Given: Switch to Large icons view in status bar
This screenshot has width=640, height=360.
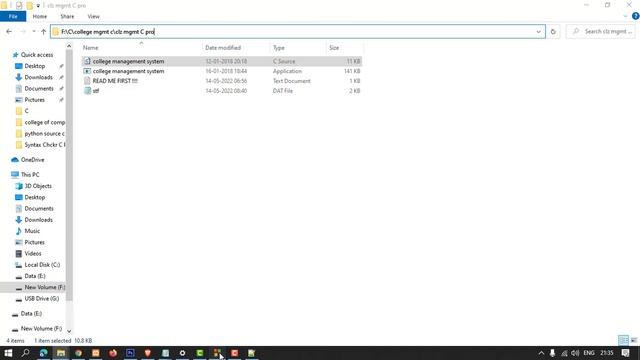Looking at the screenshot, I should [x=633, y=340].
